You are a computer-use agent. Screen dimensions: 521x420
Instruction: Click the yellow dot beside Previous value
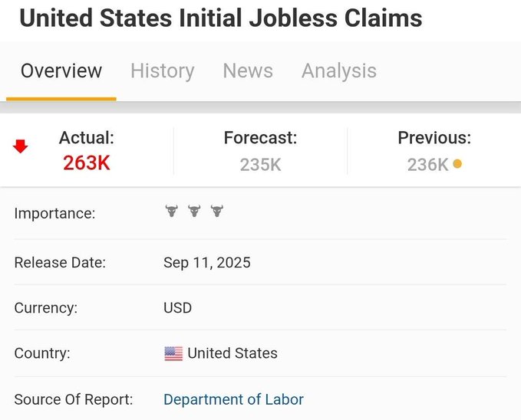(x=457, y=163)
